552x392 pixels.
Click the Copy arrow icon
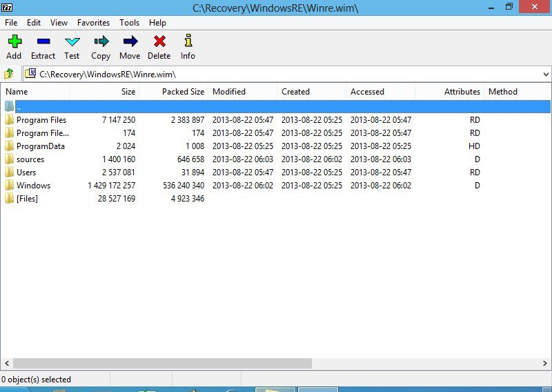tap(101, 41)
